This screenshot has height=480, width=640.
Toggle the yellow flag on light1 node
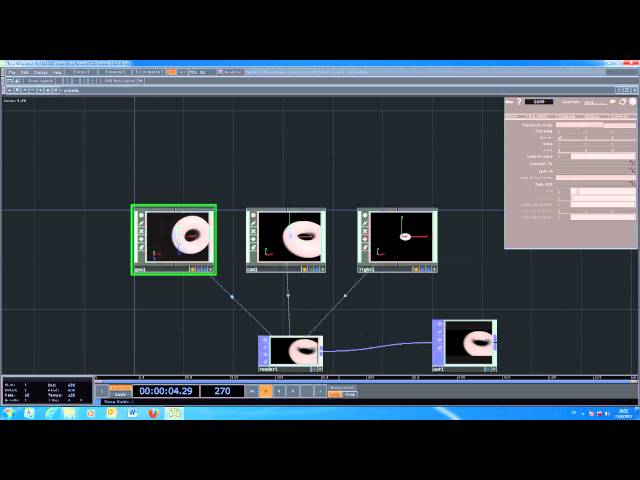pyautogui.click(x=416, y=269)
